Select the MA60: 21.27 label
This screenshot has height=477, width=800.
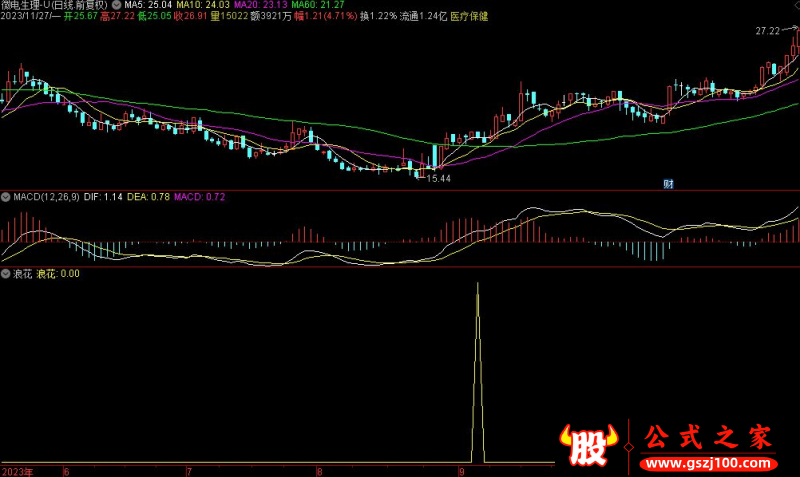318,5
